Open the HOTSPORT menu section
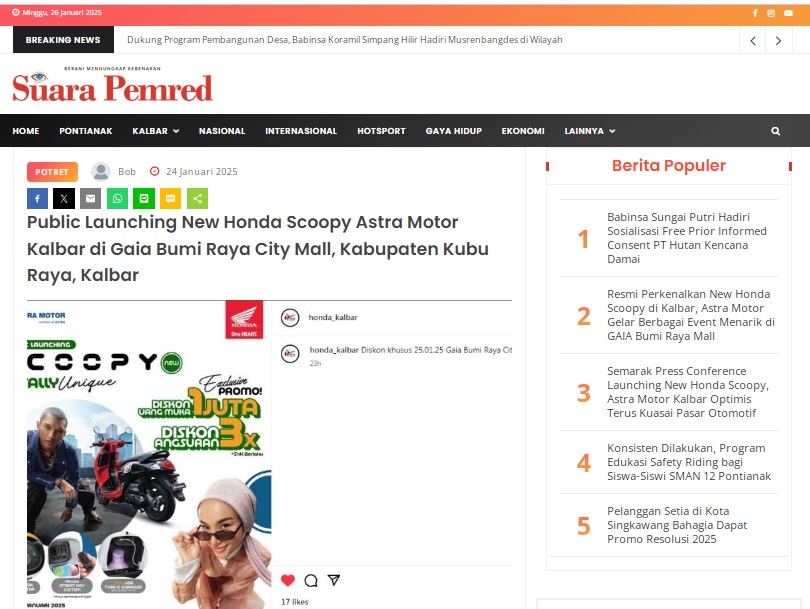Image resolution: width=810 pixels, height=609 pixels. tap(381, 131)
